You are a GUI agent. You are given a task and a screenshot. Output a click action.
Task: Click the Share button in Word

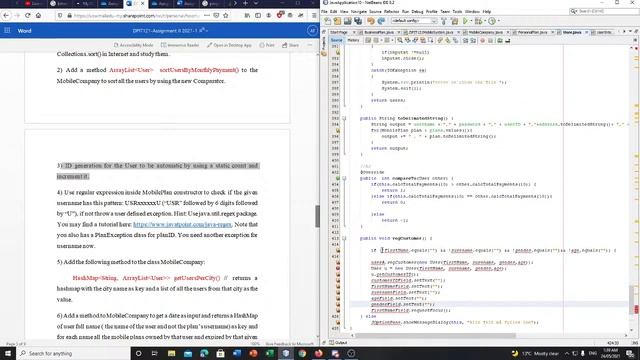point(291,45)
